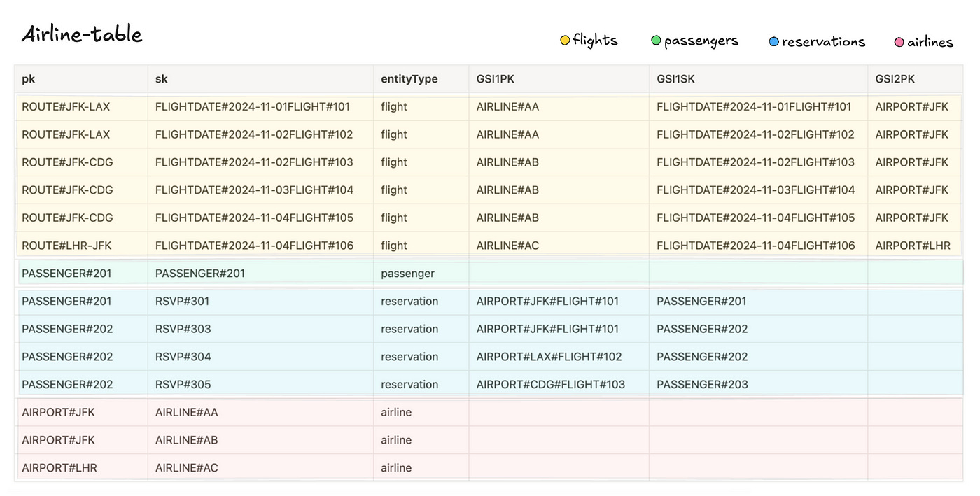Click the sk column header

point(260,79)
